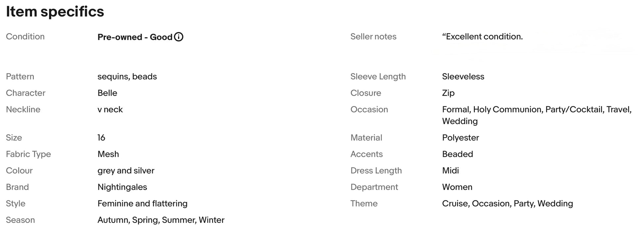Select the Women department value
Screen dimensions: 644x234
pos(457,187)
